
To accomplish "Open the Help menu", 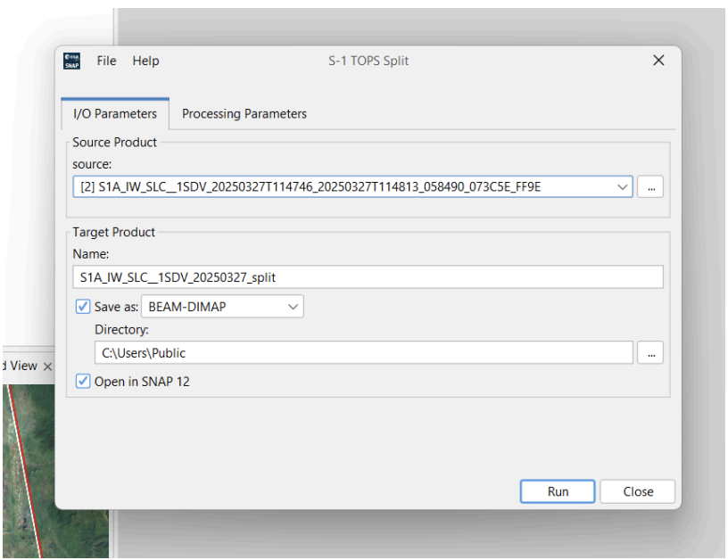I will point(145,61).
